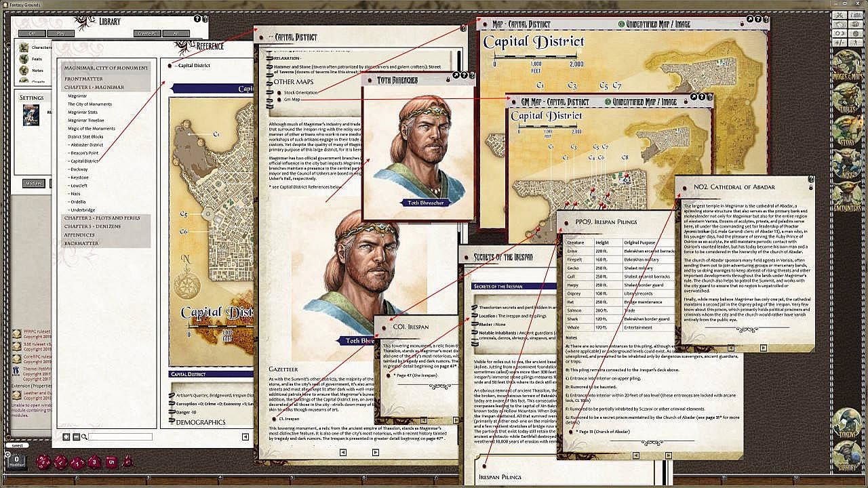Go to the previous page in Cathedral of Abadar window
Image resolution: width=868 pixels, height=488 pixels.
pyautogui.click(x=732, y=348)
